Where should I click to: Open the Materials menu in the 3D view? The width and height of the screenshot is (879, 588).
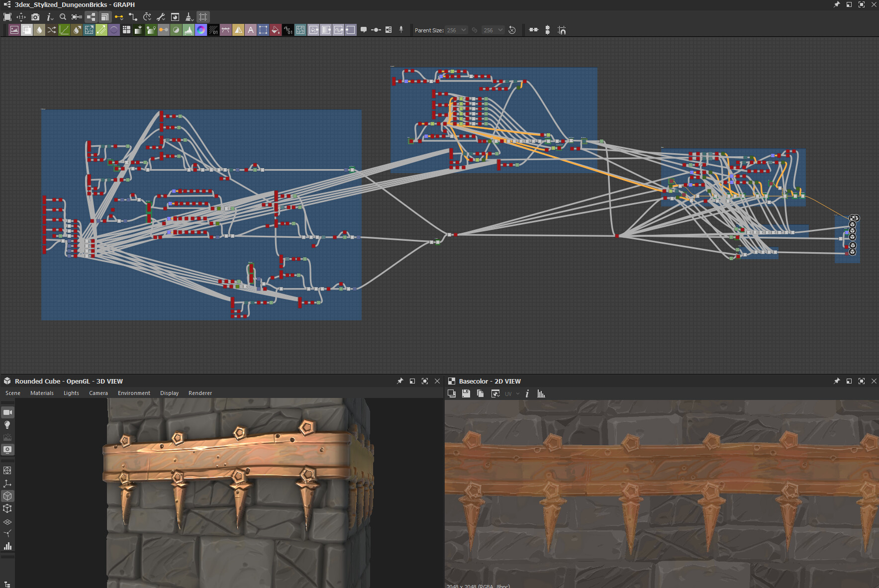[x=42, y=393]
